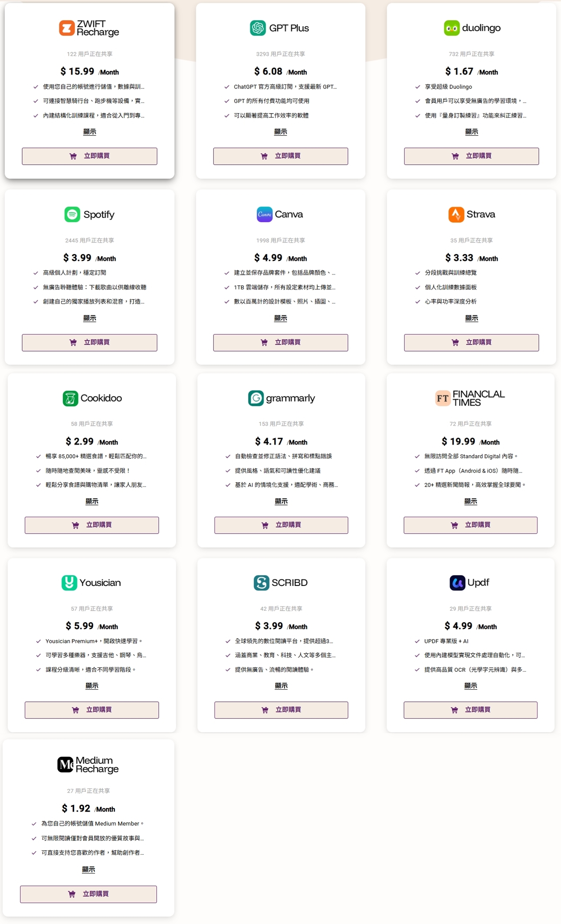Click 立即購買 on the Grammarly card
The width and height of the screenshot is (561, 924).
coord(281,525)
